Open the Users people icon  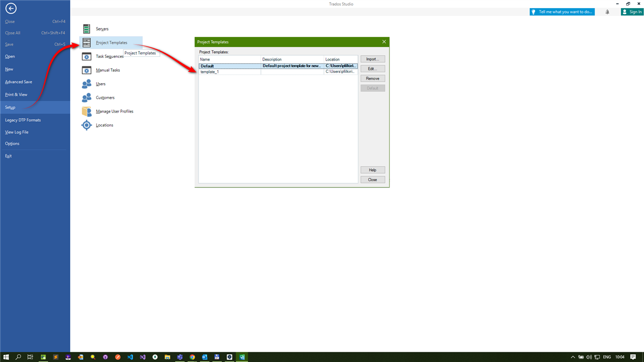point(86,84)
